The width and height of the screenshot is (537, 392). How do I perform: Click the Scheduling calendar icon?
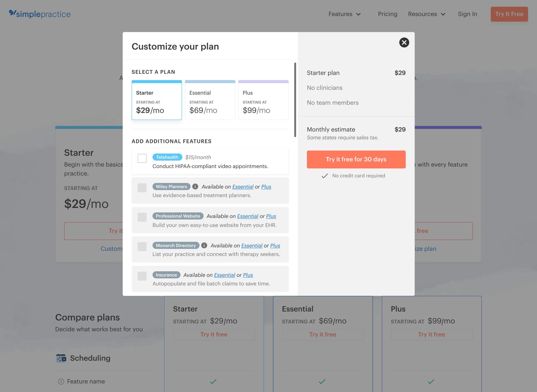tap(61, 358)
